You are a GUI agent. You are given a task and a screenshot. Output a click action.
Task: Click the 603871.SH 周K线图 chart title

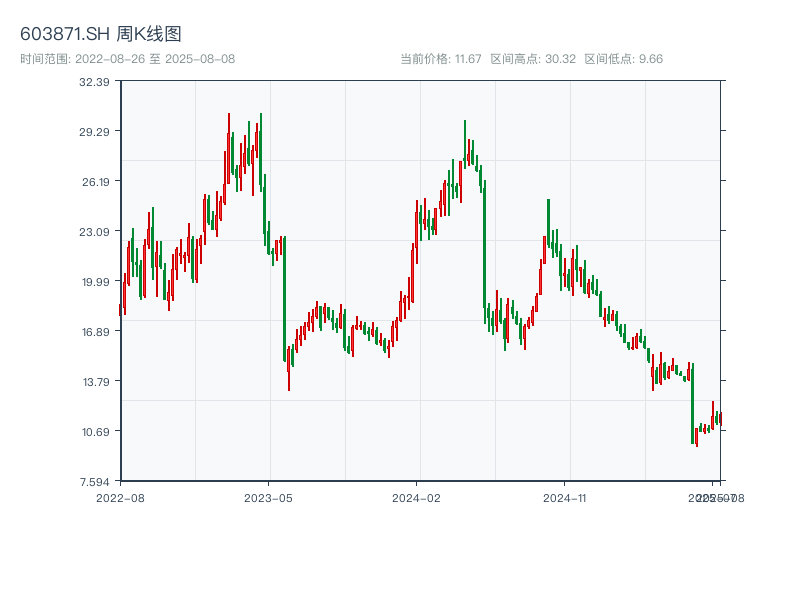coord(101,35)
